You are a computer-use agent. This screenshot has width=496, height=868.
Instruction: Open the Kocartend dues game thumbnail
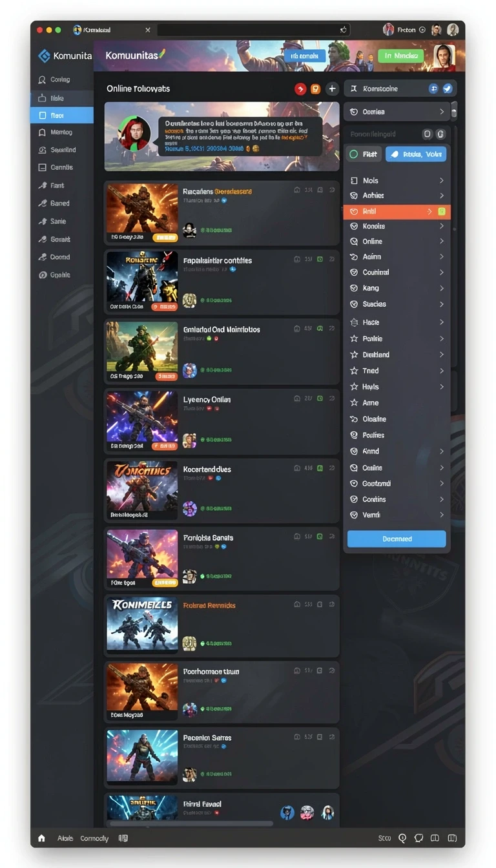pyautogui.click(x=142, y=491)
